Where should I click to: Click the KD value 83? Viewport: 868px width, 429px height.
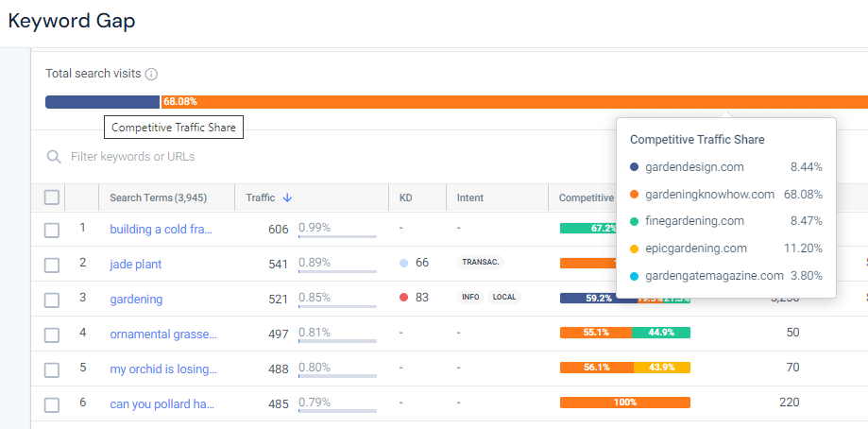(422, 298)
